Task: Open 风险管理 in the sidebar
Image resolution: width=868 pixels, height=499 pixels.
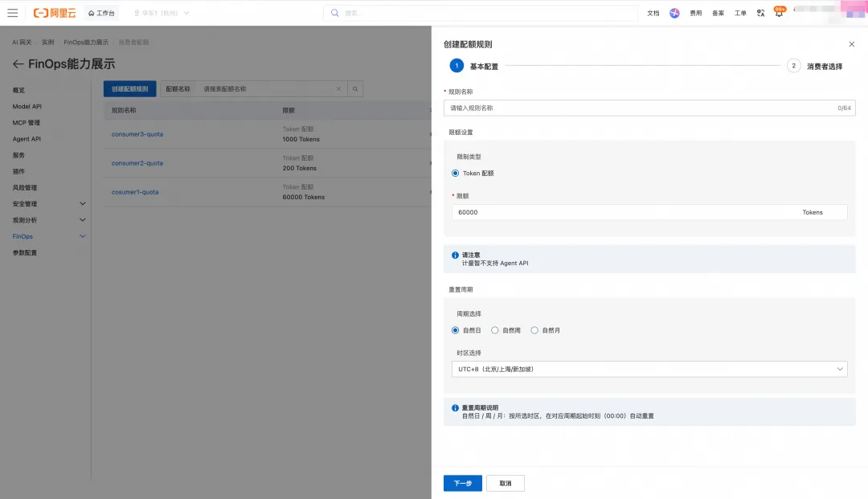Action: (25, 187)
